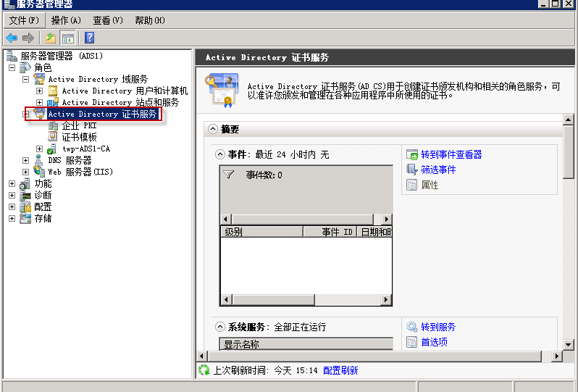Click the 企业 PKI icon

(53, 125)
